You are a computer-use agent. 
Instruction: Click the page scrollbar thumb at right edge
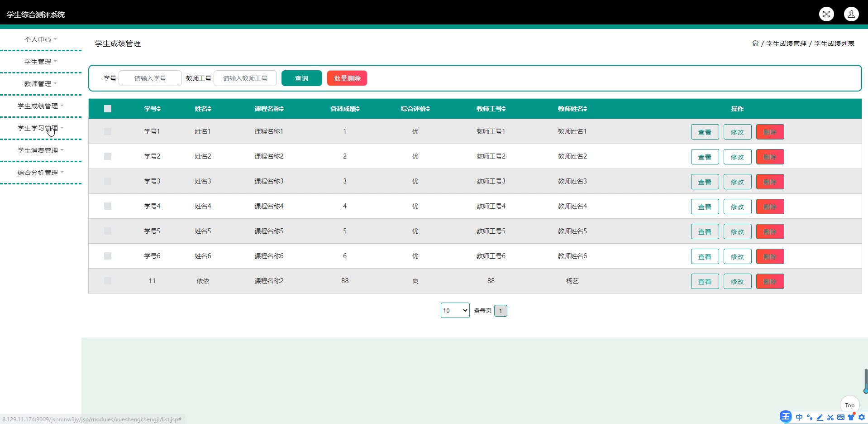click(866, 381)
